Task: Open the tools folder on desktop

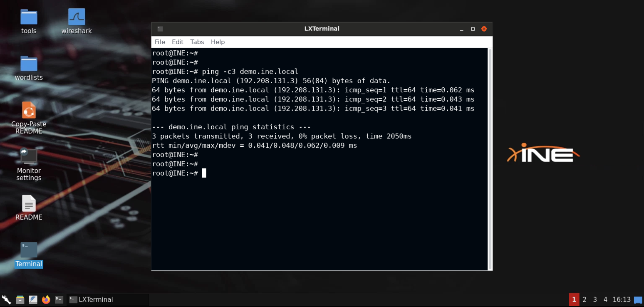Action: (29, 17)
